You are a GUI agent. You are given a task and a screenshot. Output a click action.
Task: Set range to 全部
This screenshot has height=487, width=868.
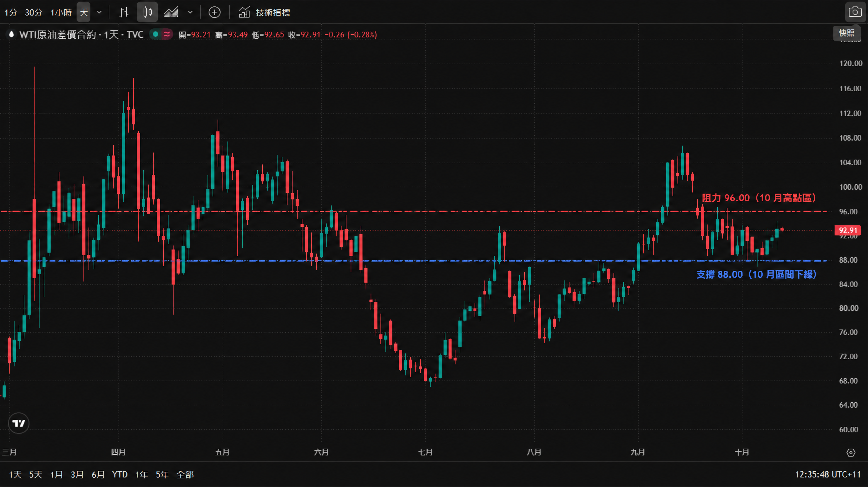tap(185, 475)
